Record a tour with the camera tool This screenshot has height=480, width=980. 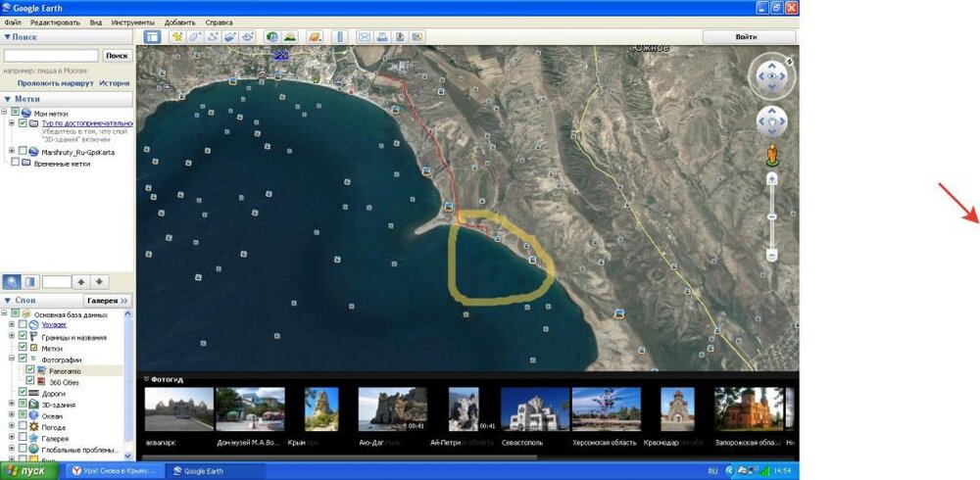tap(248, 37)
